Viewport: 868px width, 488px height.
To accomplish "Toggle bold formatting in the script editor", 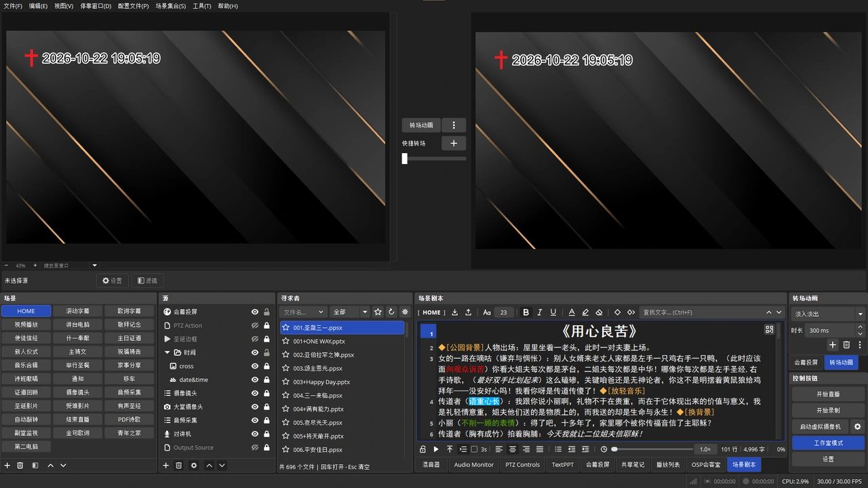I will (x=526, y=312).
